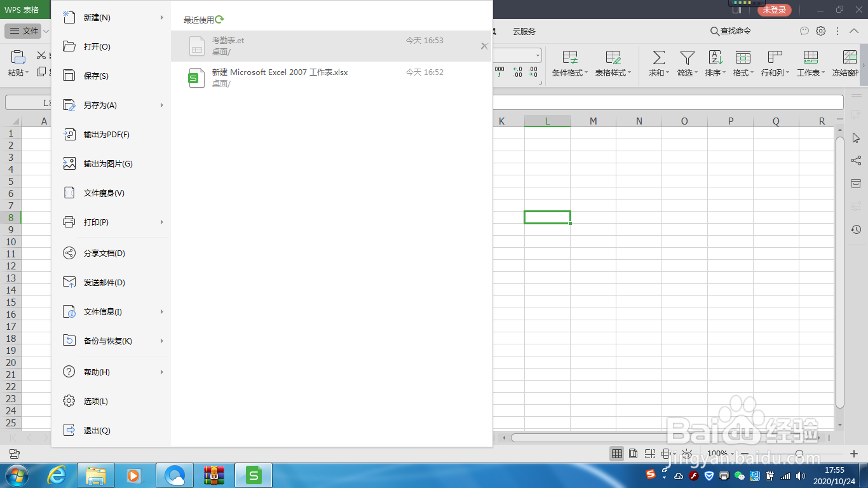Open the settings gear icon at the top right
The width and height of the screenshot is (868, 488).
click(x=821, y=31)
